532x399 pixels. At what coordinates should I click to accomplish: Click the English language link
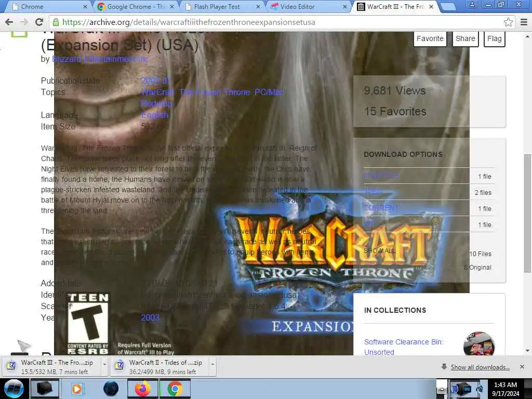point(154,115)
